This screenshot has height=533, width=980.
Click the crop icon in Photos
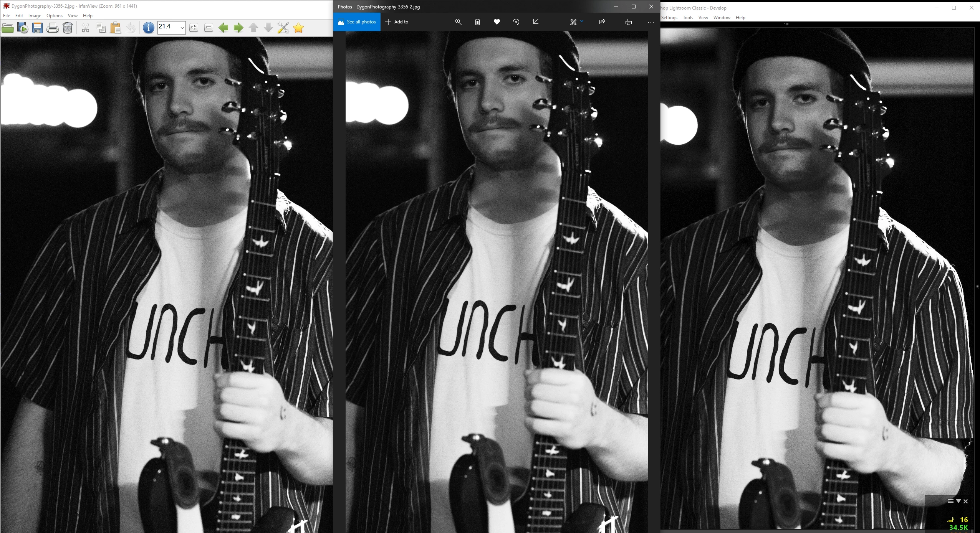(x=535, y=22)
